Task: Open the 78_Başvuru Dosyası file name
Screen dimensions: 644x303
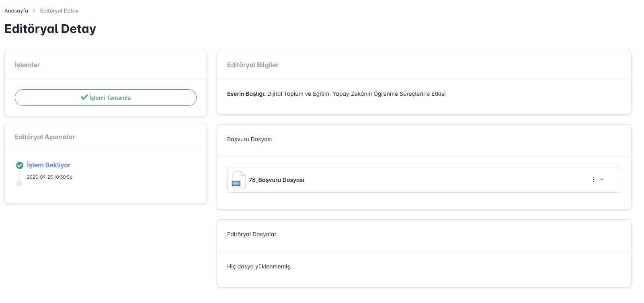Action: coord(276,180)
